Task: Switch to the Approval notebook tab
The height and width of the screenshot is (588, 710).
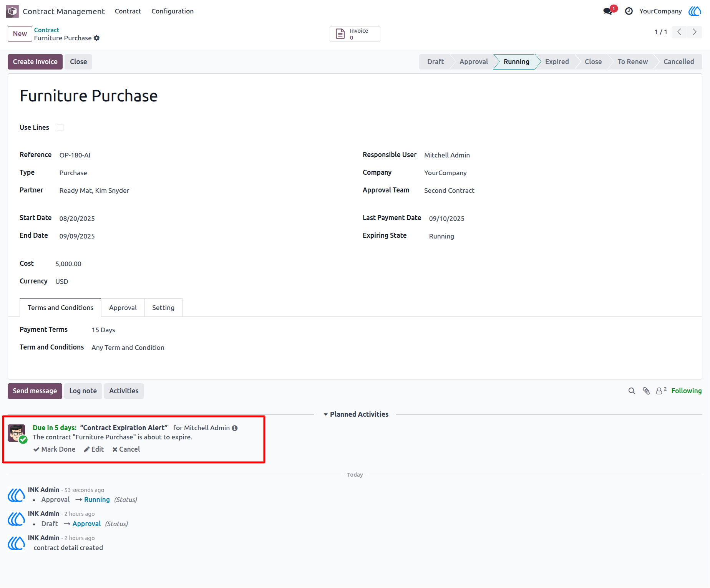Action: [x=123, y=308]
